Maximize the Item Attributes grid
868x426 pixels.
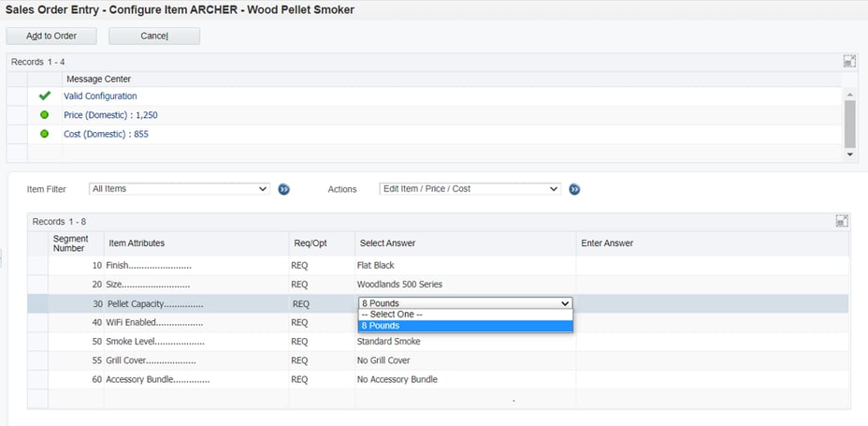(x=842, y=221)
